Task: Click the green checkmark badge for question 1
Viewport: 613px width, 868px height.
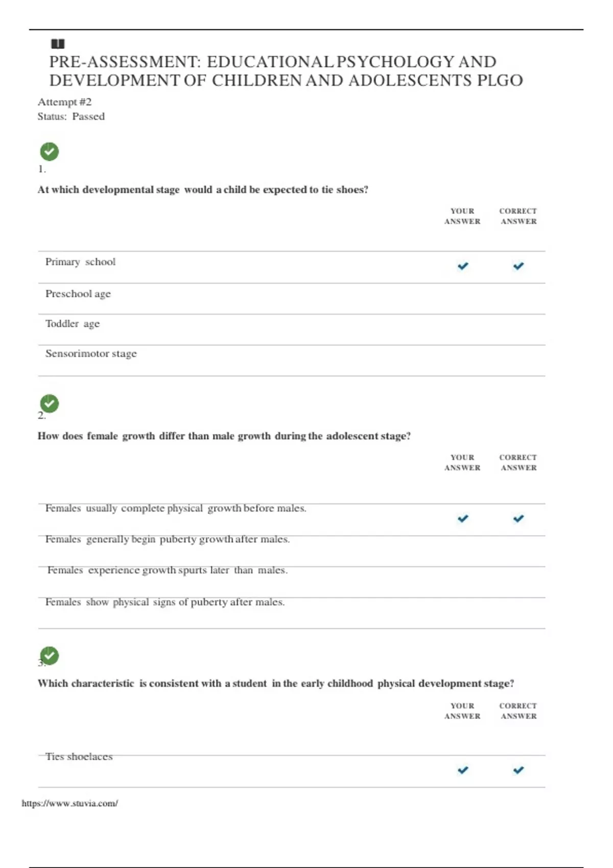Action: (50, 152)
